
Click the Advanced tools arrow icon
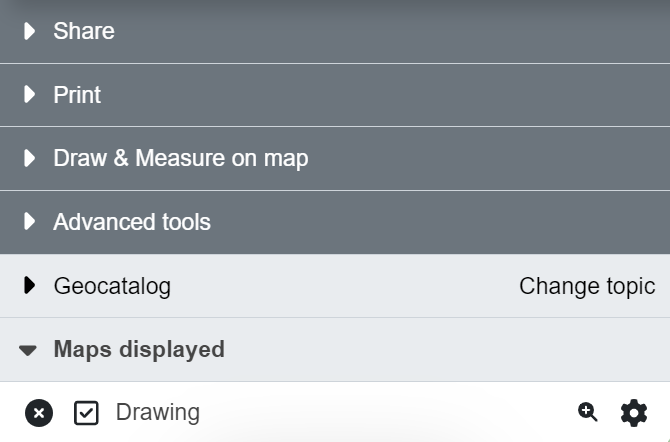point(29,221)
